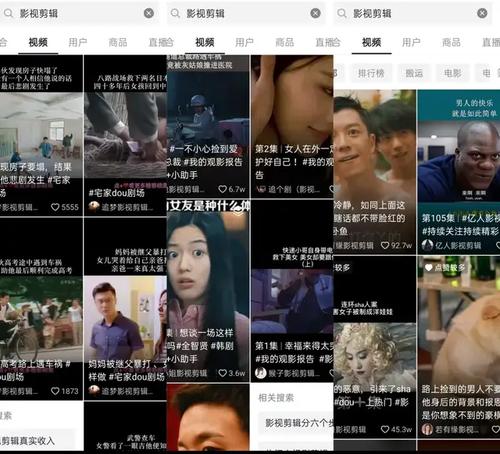Clear the search text in the right screen
The image size is (500, 454).
coord(482,13)
